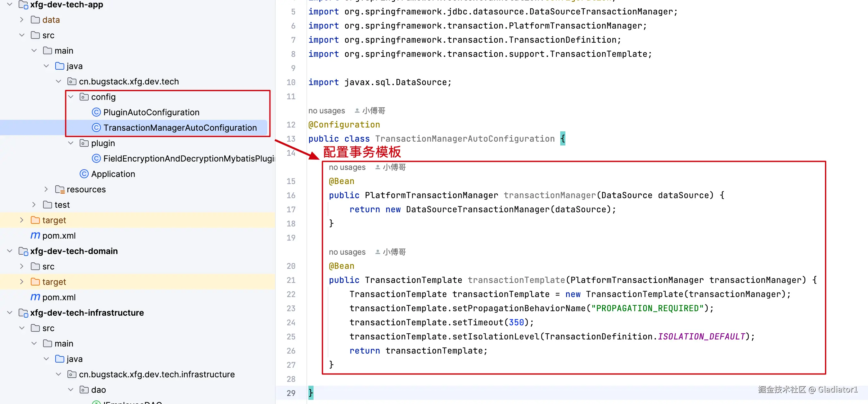The width and height of the screenshot is (868, 404).
Task: Expand the test folder
Action: click(x=34, y=205)
